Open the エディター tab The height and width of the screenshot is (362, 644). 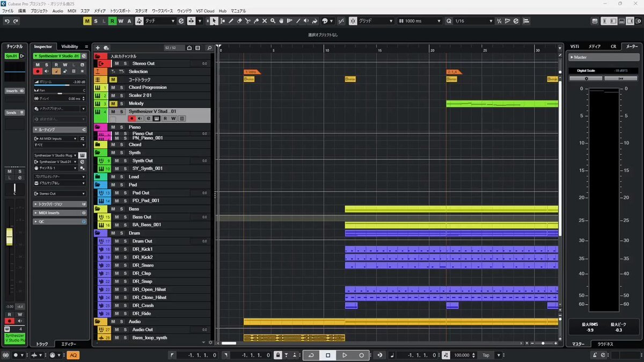[69, 344]
